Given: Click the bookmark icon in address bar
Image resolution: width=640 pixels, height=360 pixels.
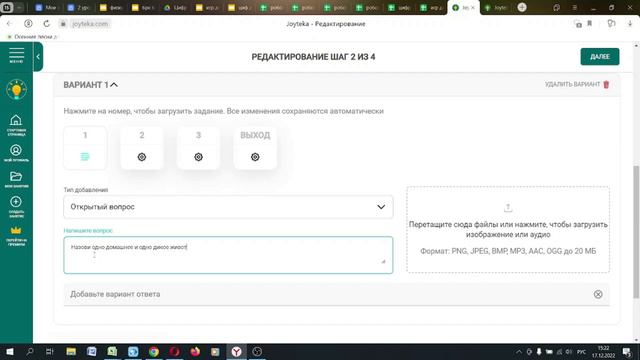Looking at the screenshot, I should pos(590,24).
